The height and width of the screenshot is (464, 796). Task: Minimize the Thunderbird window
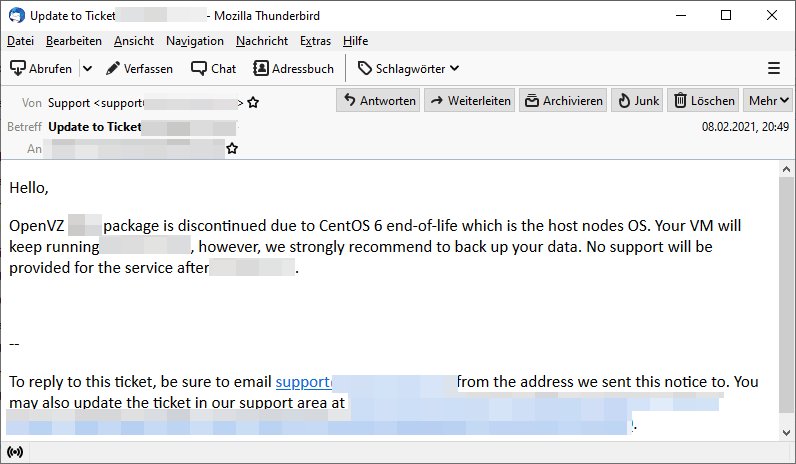click(x=681, y=15)
